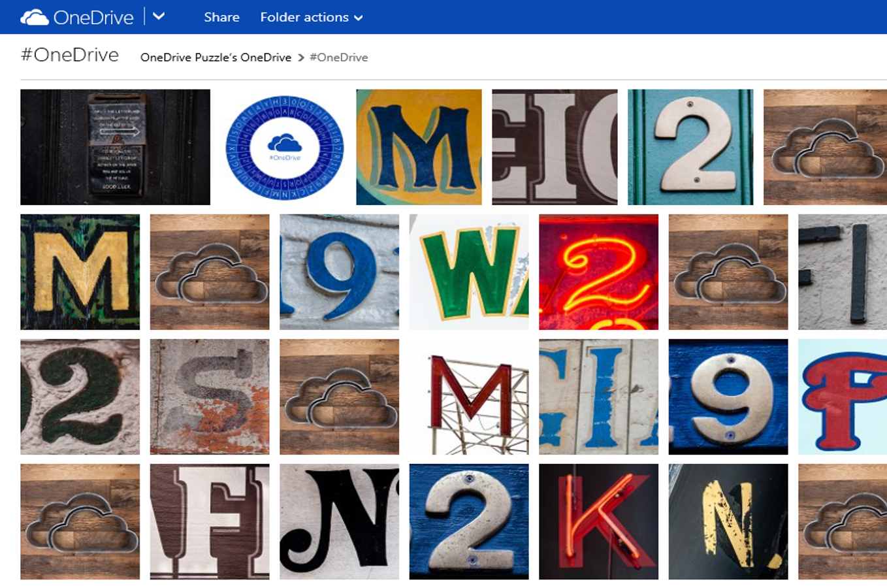Open the white 2 on teal photo
887x588 pixels.
(x=690, y=147)
